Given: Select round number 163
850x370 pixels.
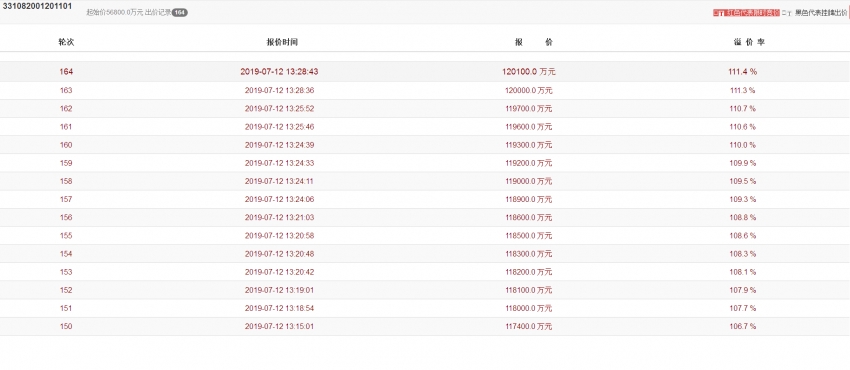Looking at the screenshot, I should pyautogui.click(x=66, y=90).
